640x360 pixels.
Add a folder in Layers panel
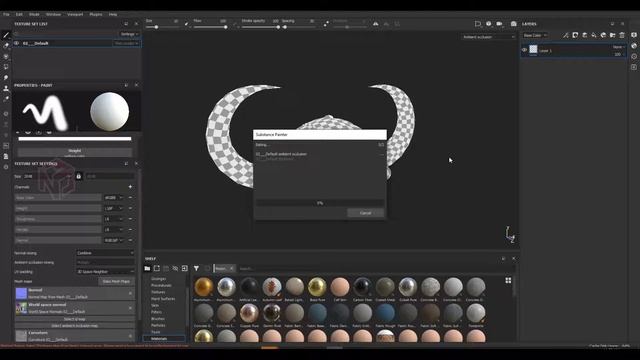pyautogui.click(x=613, y=36)
